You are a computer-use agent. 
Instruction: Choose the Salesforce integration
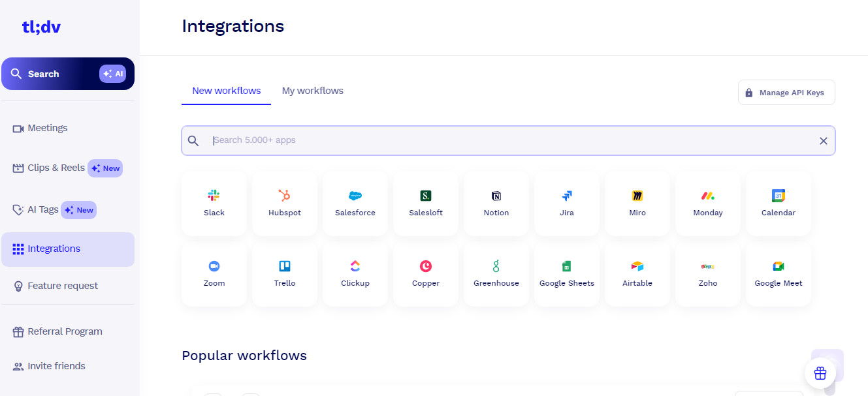point(355,204)
